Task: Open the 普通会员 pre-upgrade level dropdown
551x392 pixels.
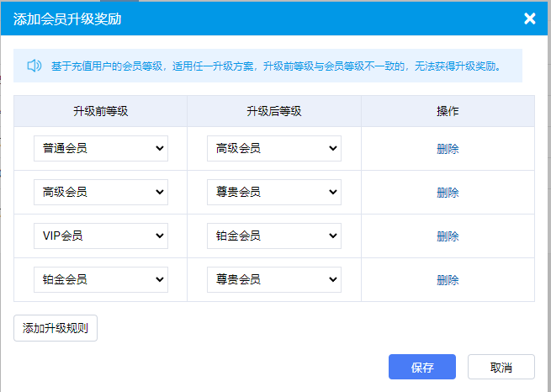Action: [101, 149]
